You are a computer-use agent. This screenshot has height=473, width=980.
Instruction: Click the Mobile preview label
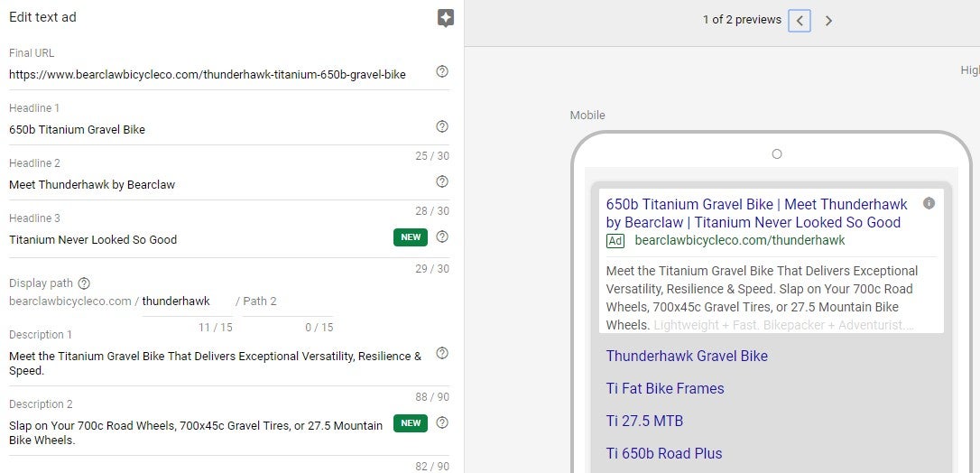(587, 116)
